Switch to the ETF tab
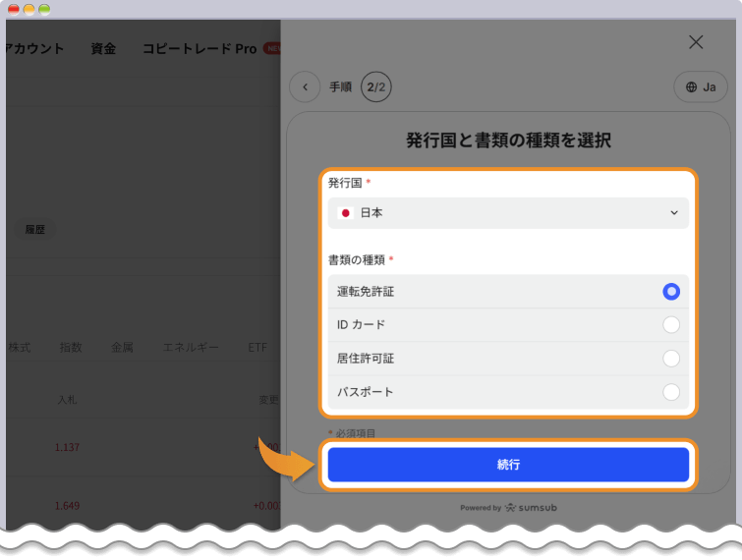 pos(257,348)
